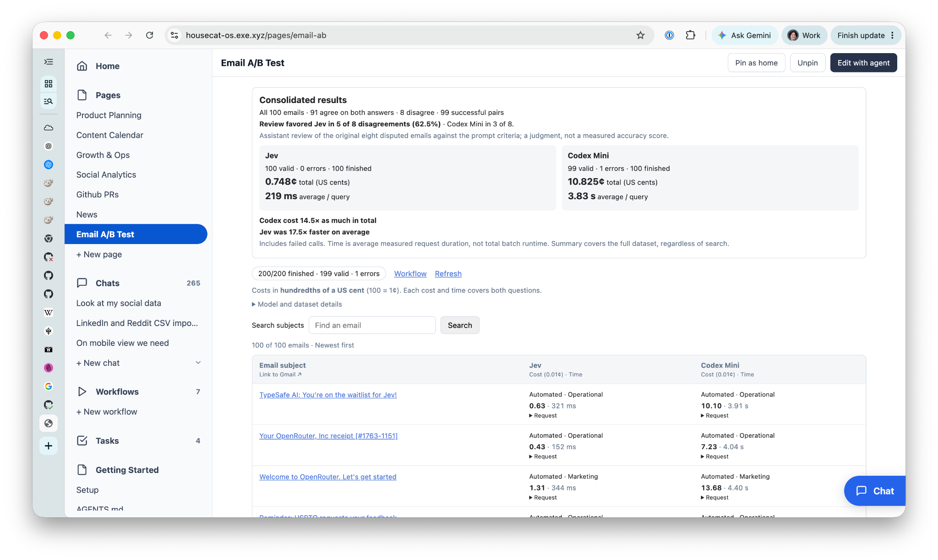Viewport: 938px width, 560px height.
Task: Open the Social Analytics page
Action: point(106,174)
